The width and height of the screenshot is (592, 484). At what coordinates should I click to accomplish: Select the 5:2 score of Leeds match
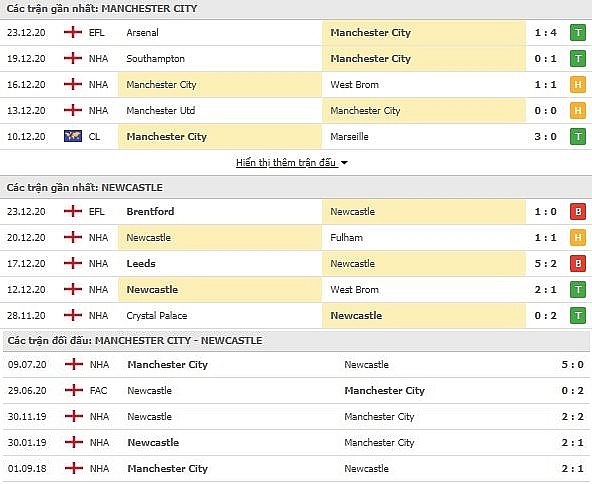pos(546,264)
